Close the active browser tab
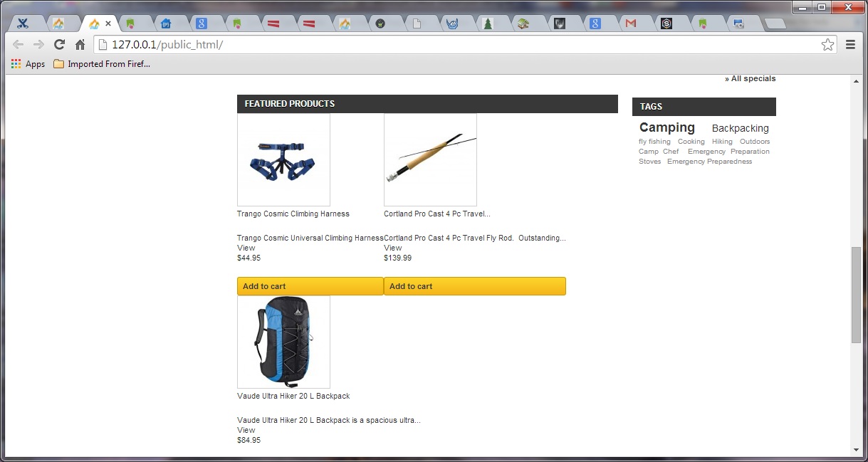This screenshot has height=462, width=868. pyautogui.click(x=108, y=23)
